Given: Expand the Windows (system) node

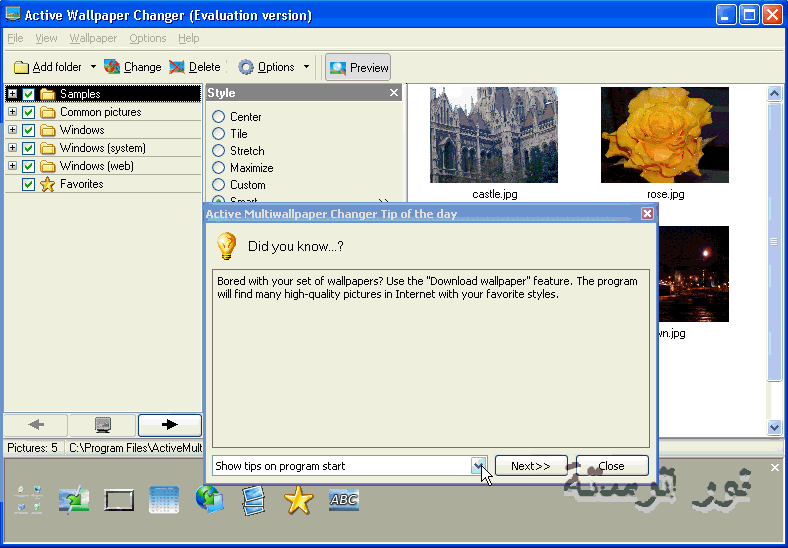Looking at the screenshot, I should tap(13, 148).
